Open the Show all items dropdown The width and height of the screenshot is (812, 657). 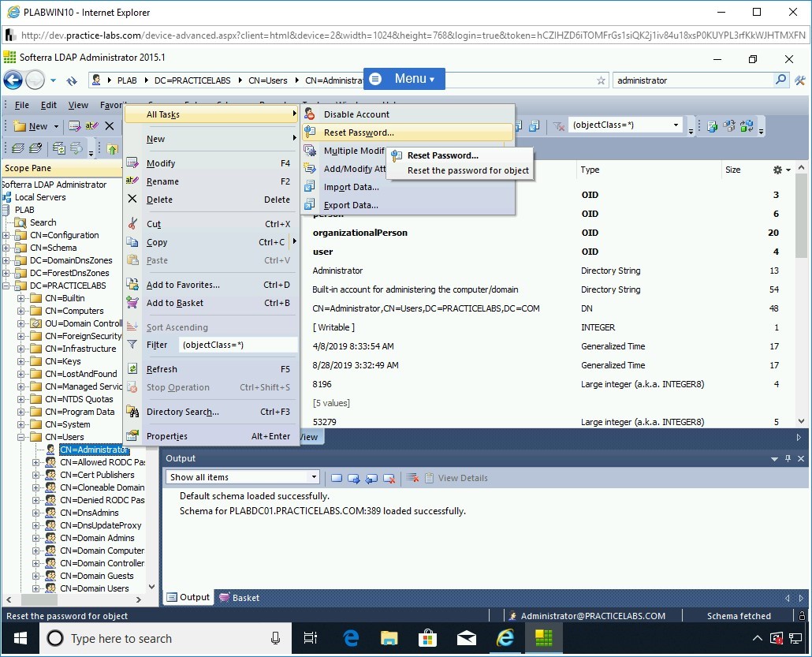pyautogui.click(x=314, y=477)
